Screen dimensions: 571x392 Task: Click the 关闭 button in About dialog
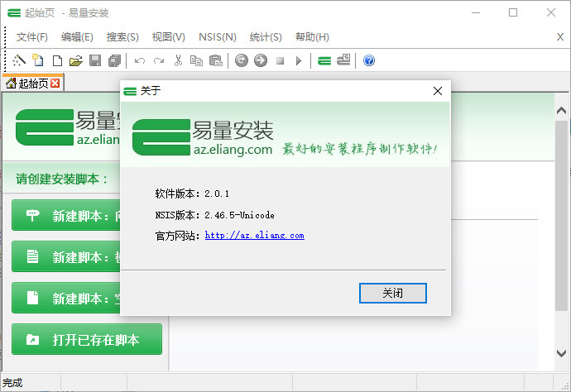392,293
